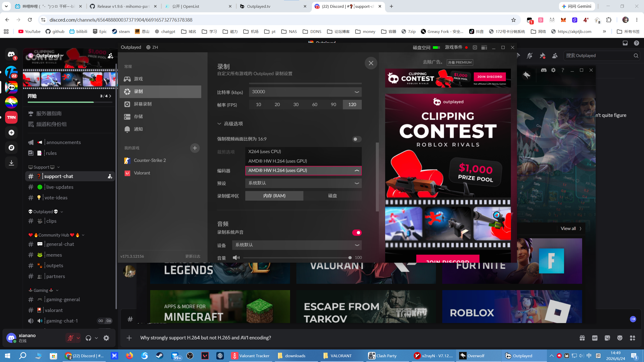Click the plus attachment button in message bar
The width and height of the screenshot is (644, 362).
click(x=129, y=338)
